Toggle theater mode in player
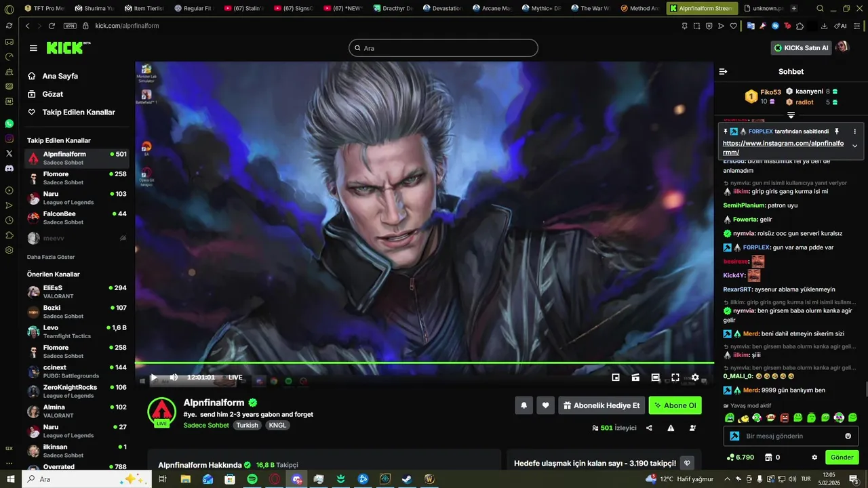Screen dimensions: 868x488 coord(655,378)
